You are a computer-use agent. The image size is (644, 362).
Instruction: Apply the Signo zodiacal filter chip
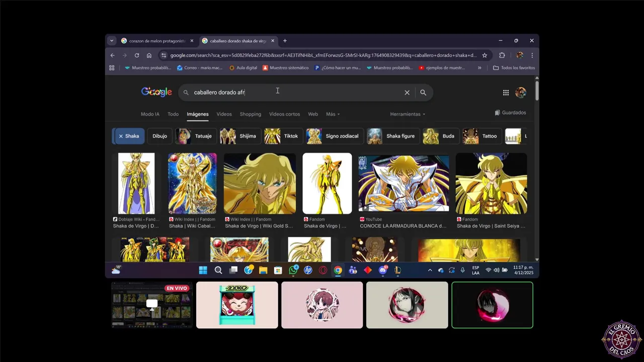click(x=335, y=136)
